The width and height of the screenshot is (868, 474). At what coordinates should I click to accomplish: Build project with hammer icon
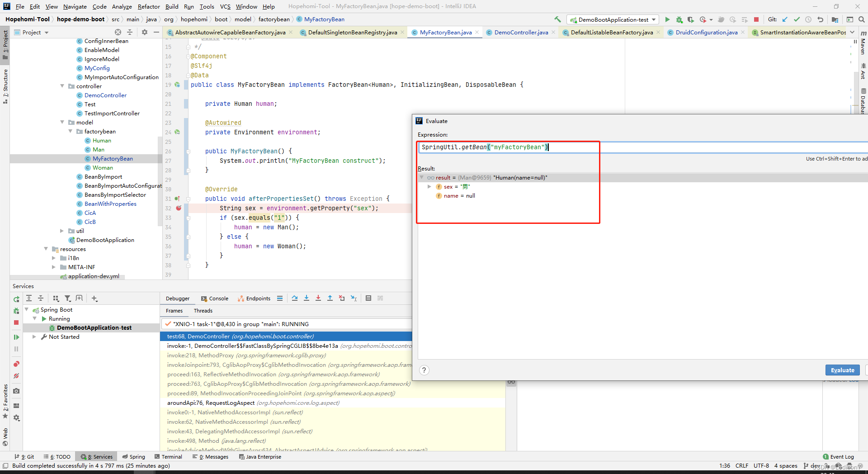point(557,19)
